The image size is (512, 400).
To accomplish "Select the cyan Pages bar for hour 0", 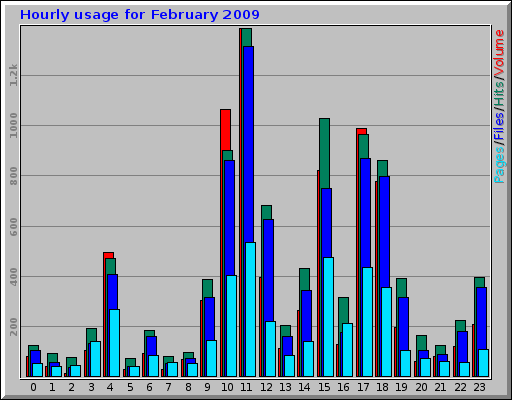I will point(37,370).
